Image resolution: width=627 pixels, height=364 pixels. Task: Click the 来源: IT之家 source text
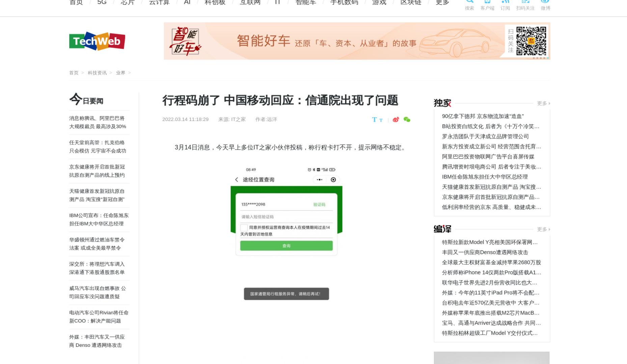pos(232,119)
